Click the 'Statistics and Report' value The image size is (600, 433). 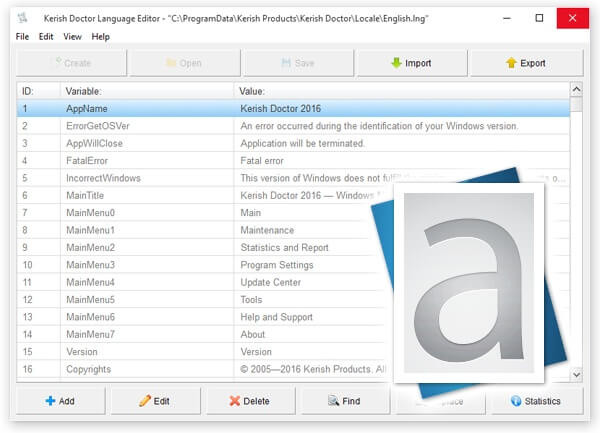click(x=284, y=247)
